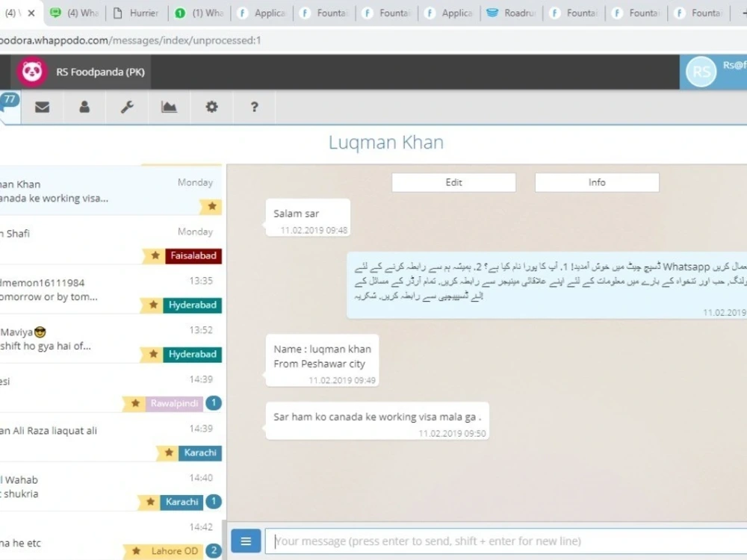Open conversation with Shafi from Monday
This screenshot has width=747, height=560.
111,240
